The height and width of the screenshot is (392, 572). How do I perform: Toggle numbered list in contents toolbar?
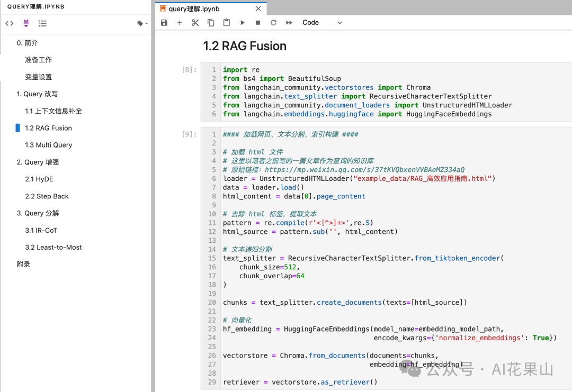pos(42,23)
